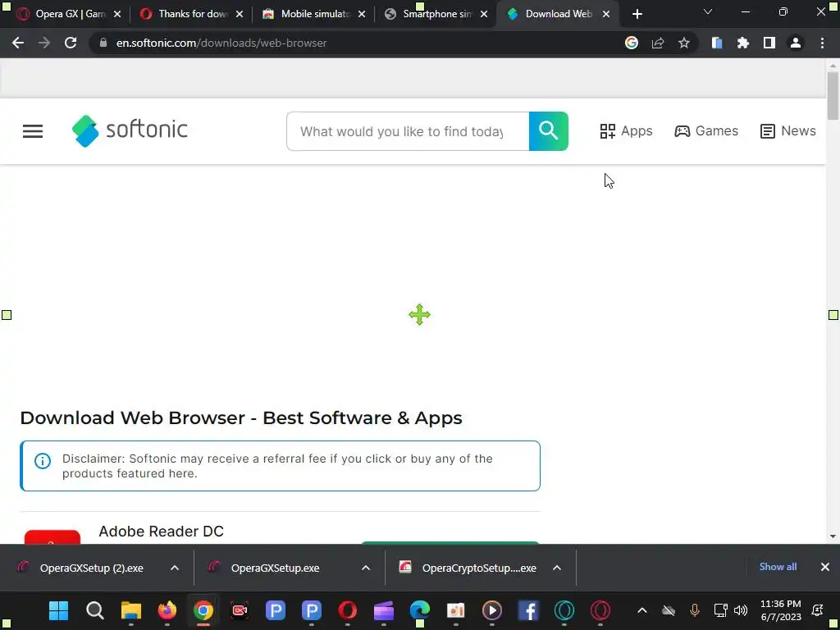
Task: Click the disclaimer info icon
Action: point(43,461)
